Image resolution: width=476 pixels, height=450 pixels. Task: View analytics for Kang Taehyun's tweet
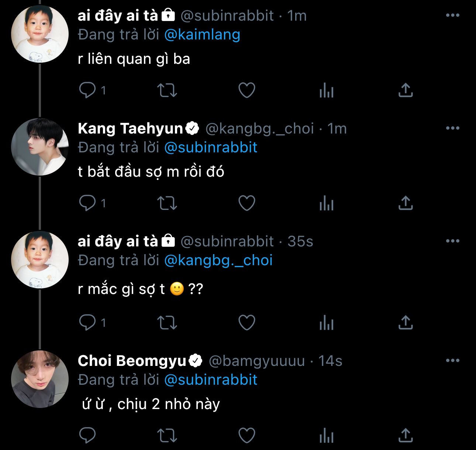pyautogui.click(x=326, y=203)
